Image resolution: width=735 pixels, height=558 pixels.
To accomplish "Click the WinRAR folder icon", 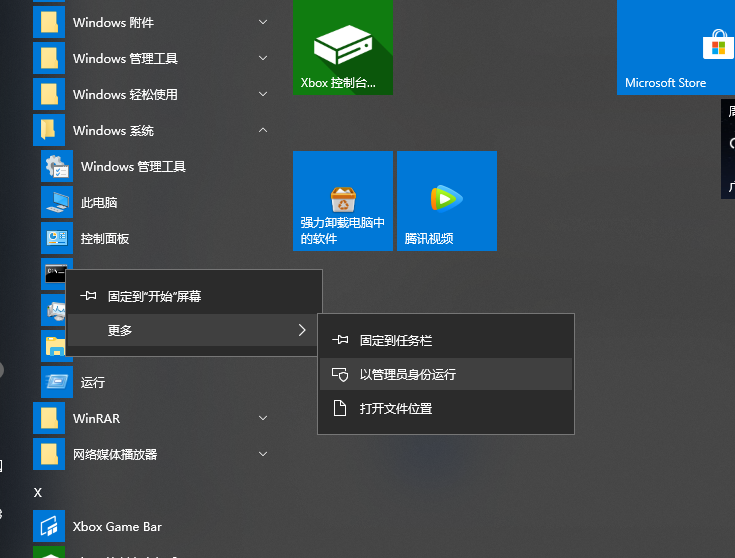I will [49, 418].
